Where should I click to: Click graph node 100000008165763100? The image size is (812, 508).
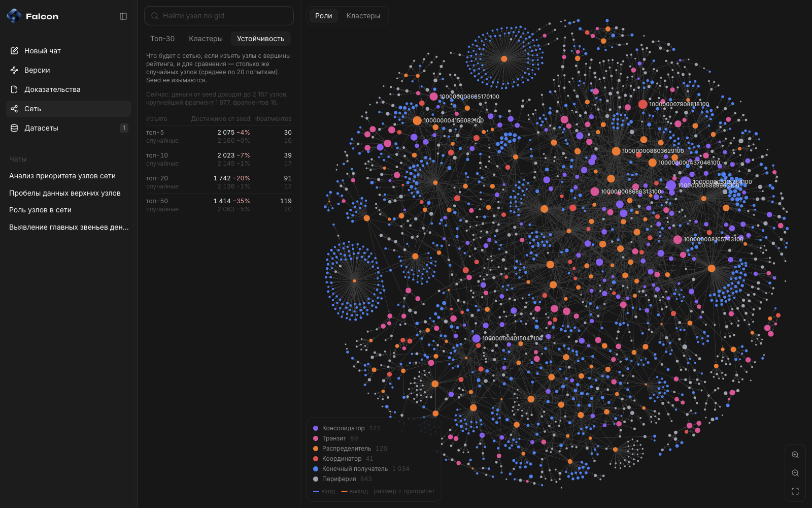pos(678,239)
